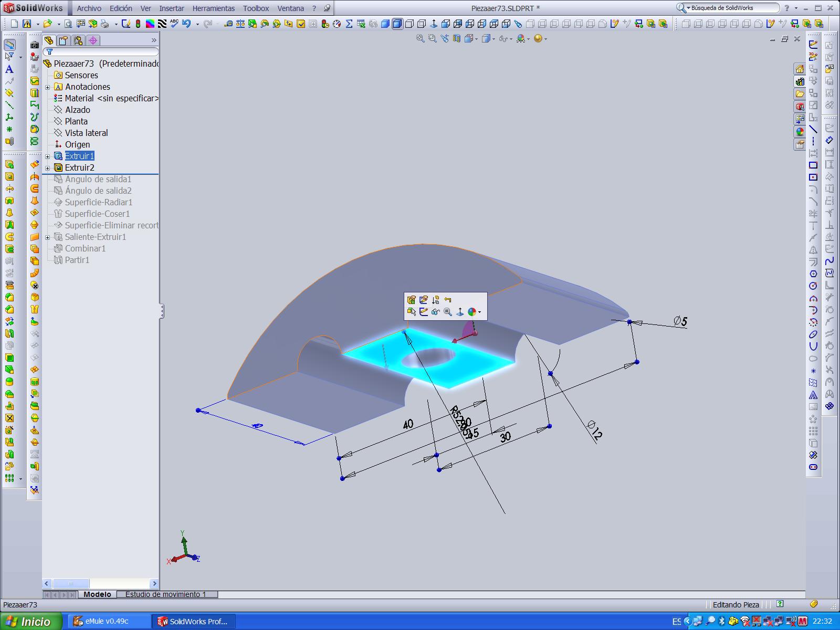Open the DimXpertManager tab

point(93,40)
